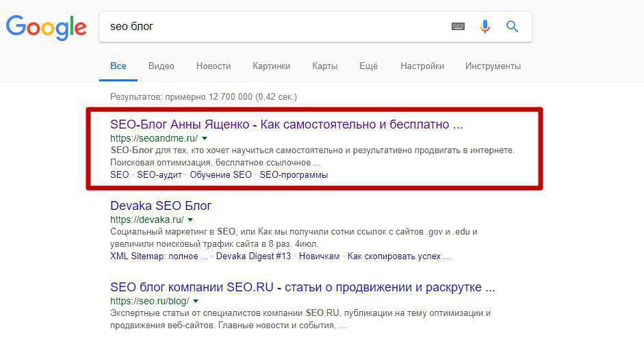This screenshot has height=344, width=644.
Task: Open the "SEO-аудит" sitelink
Action: pyautogui.click(x=159, y=175)
